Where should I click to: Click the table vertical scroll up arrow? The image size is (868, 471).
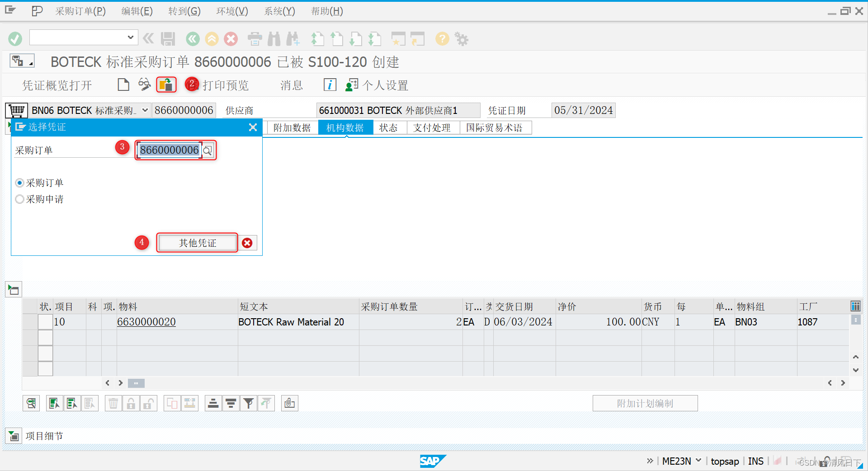[x=856, y=357]
